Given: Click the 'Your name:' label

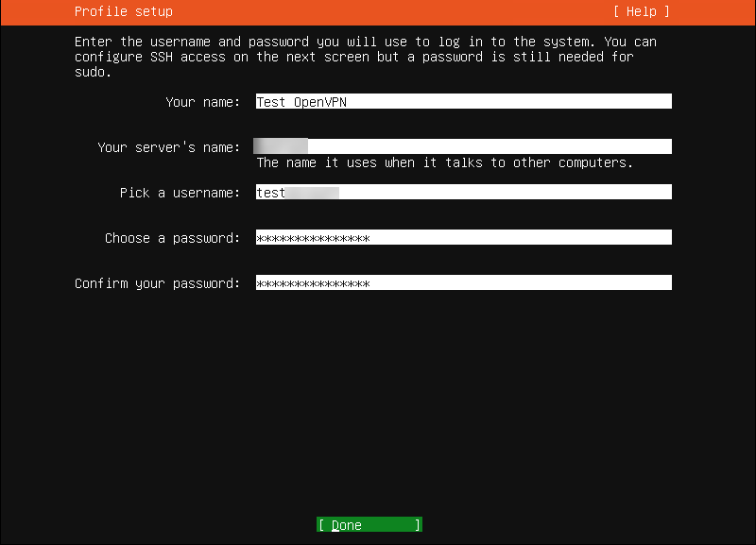Looking at the screenshot, I should [202, 102].
